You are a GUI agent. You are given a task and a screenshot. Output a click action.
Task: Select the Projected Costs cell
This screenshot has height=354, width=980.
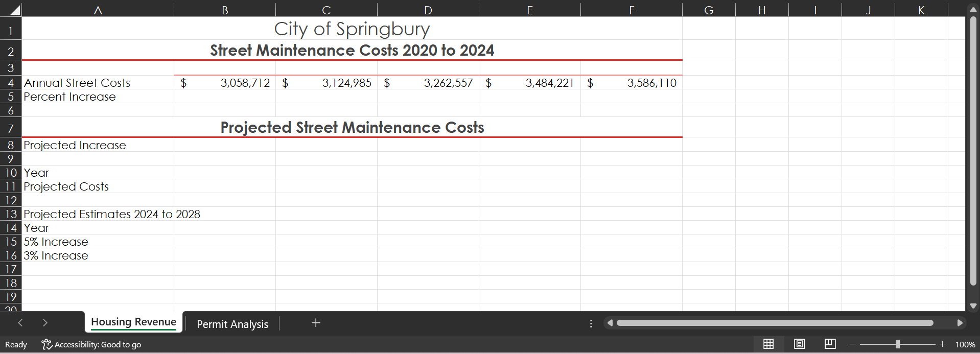98,186
